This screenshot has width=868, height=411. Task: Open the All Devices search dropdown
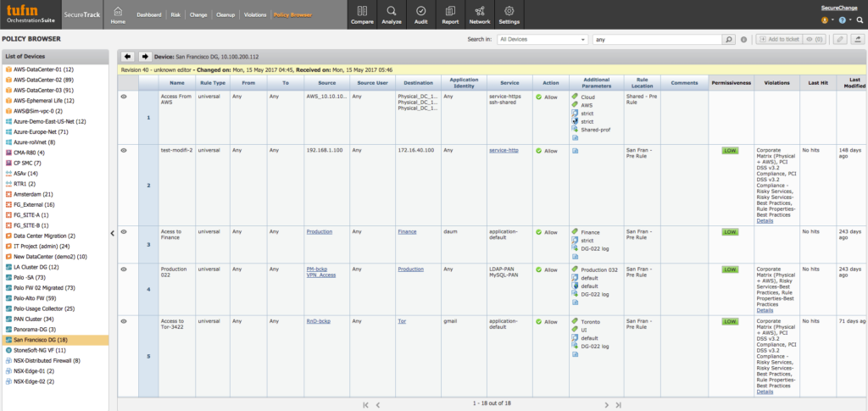tap(542, 39)
